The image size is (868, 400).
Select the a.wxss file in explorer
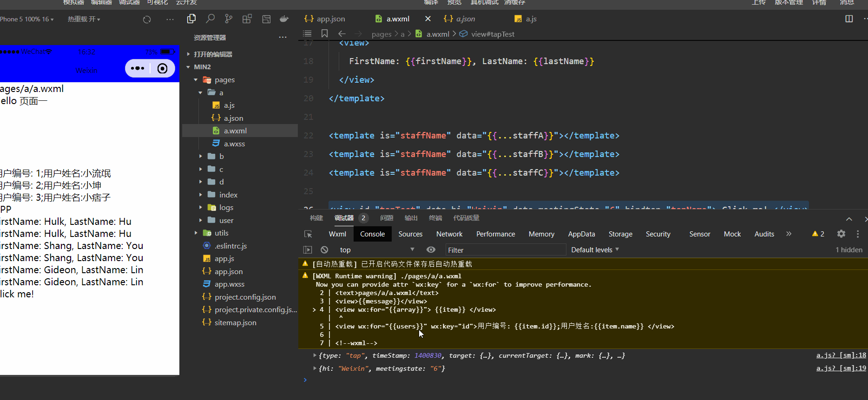click(x=234, y=144)
